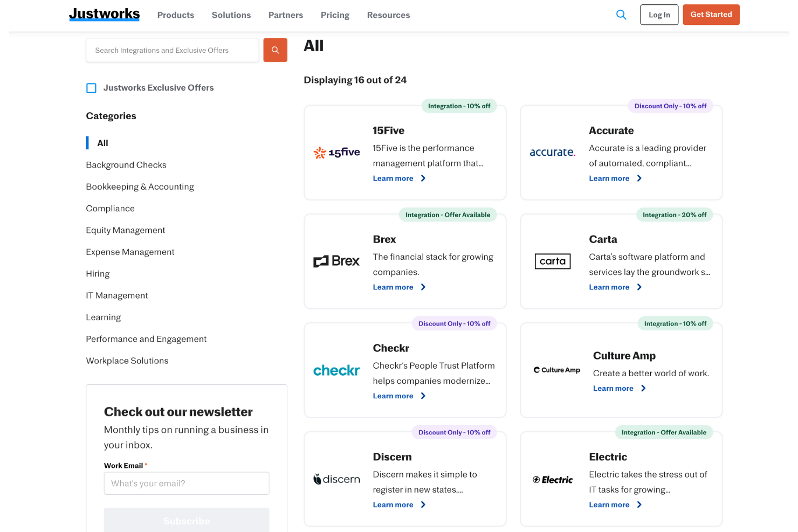This screenshot has height=532, width=798.
Task: Click the Log In button
Action: click(659, 15)
